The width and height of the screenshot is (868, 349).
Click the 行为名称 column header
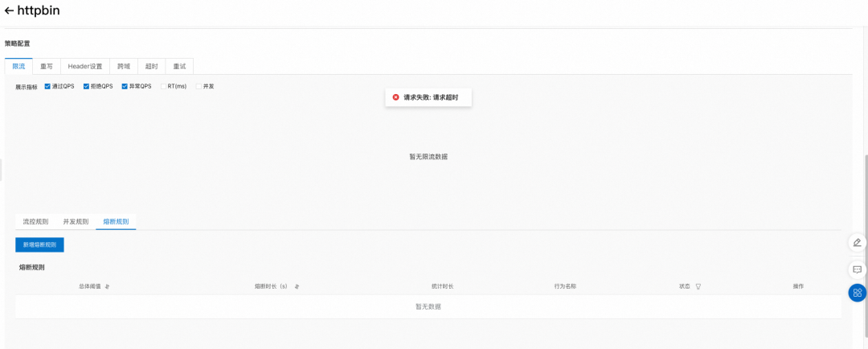(x=565, y=286)
